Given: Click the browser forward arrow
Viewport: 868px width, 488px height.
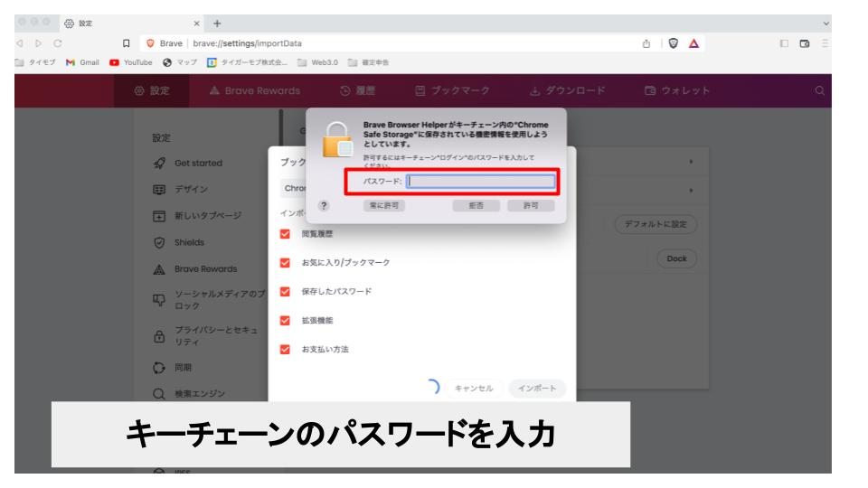Looking at the screenshot, I should point(38,43).
